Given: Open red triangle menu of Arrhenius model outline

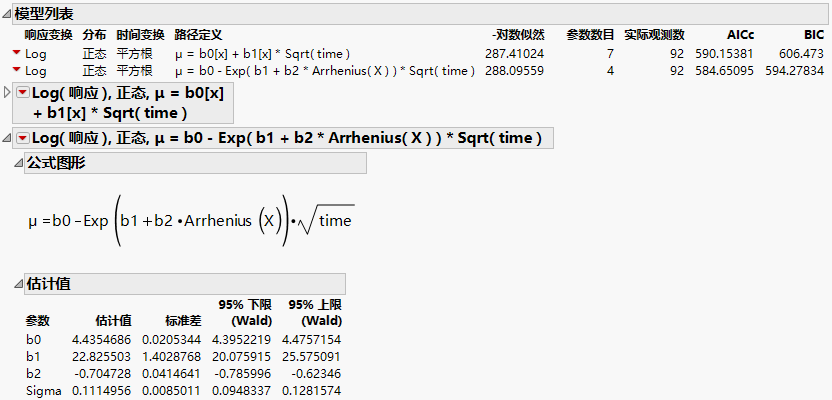Looking at the screenshot, I should click(24, 138).
